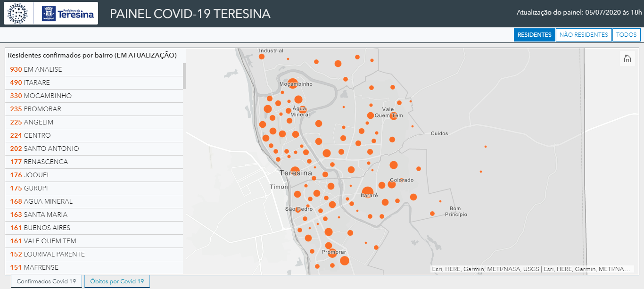Select the RESIDENTES filter button
Viewport: 644px width, 289px height.
click(x=534, y=35)
